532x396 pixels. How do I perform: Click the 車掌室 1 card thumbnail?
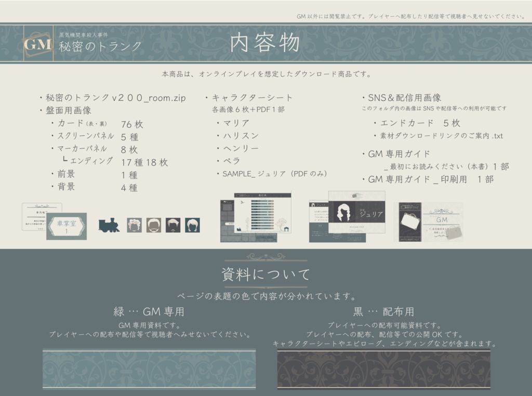tap(66, 226)
